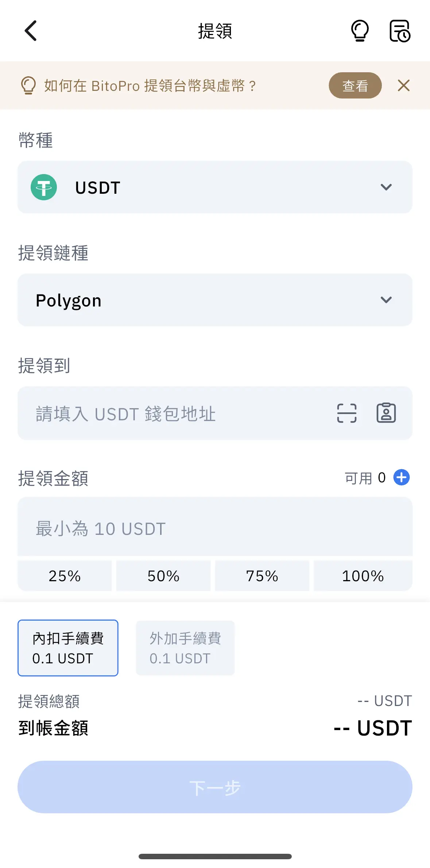Click the withdrawal amount input field

click(215, 528)
